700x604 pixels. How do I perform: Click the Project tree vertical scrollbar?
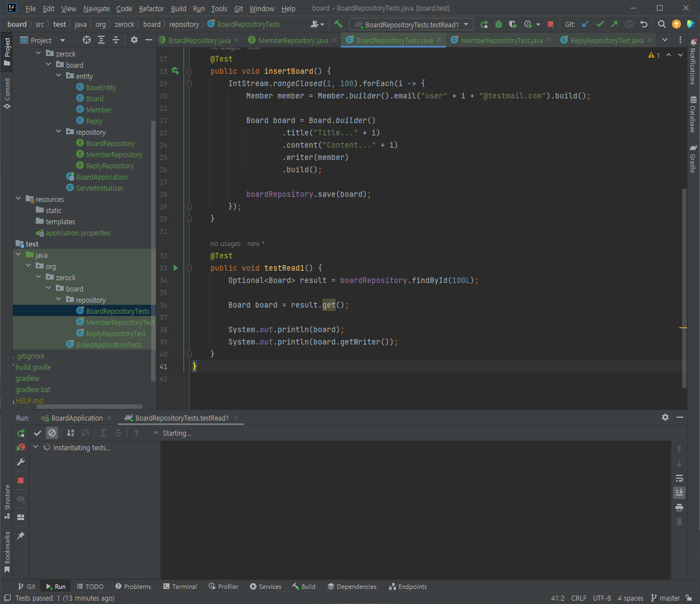[x=153, y=251]
